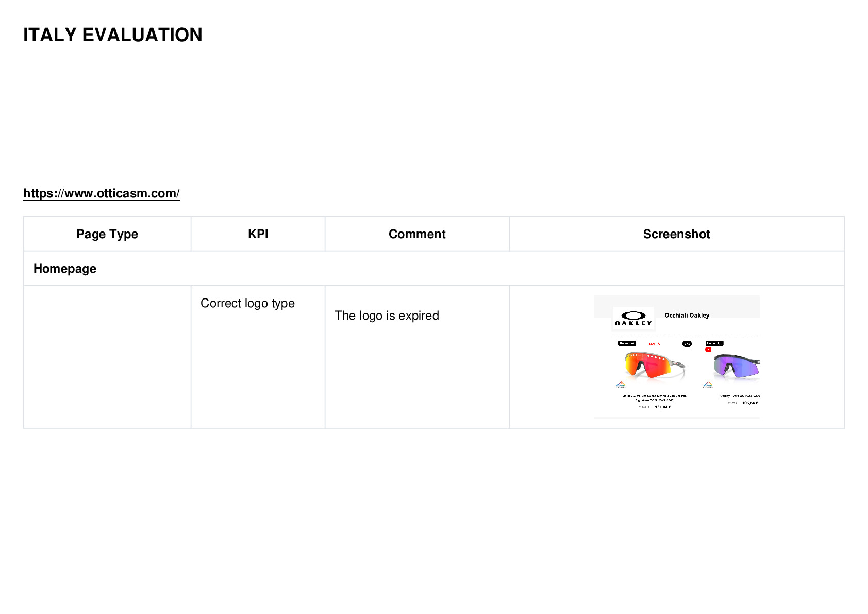Click the Page Type column header

[107, 234]
